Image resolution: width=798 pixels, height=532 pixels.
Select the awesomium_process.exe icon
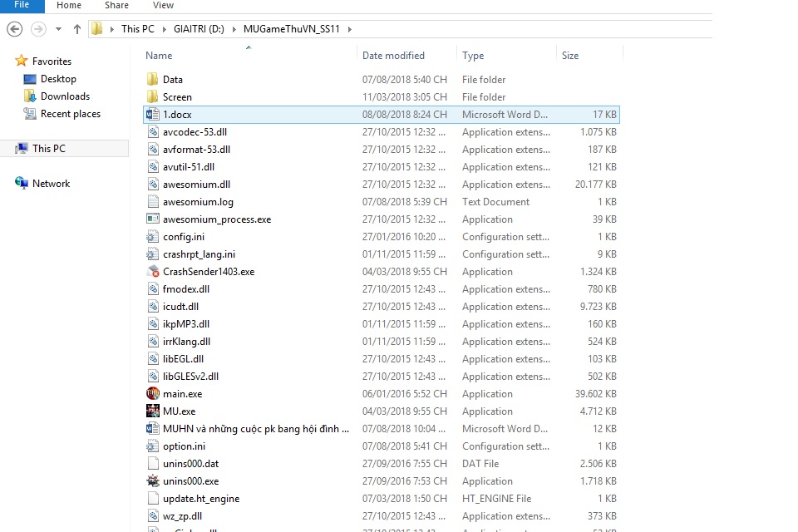point(153,219)
